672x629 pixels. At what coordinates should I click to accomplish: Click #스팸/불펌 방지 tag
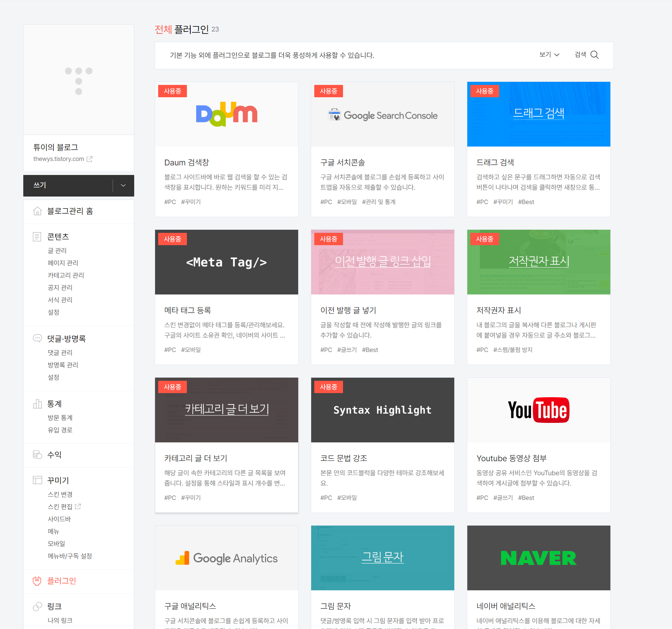(x=513, y=350)
